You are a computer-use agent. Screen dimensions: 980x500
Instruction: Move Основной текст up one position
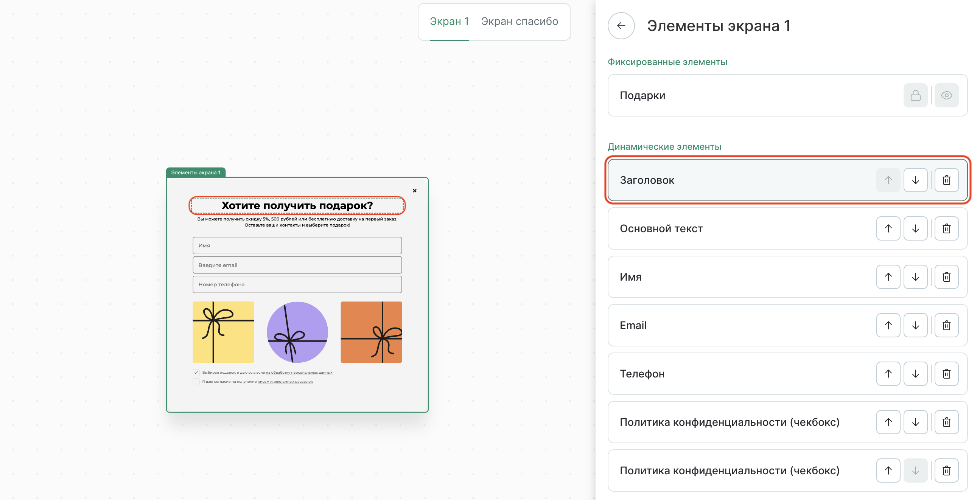tap(888, 228)
